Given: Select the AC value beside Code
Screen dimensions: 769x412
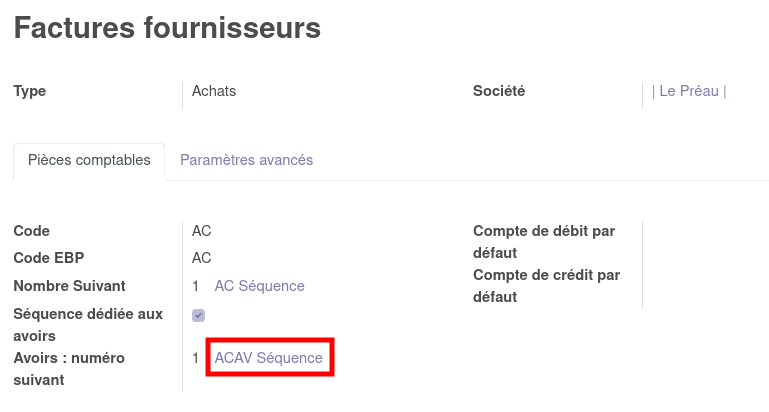Looking at the screenshot, I should point(202,231).
